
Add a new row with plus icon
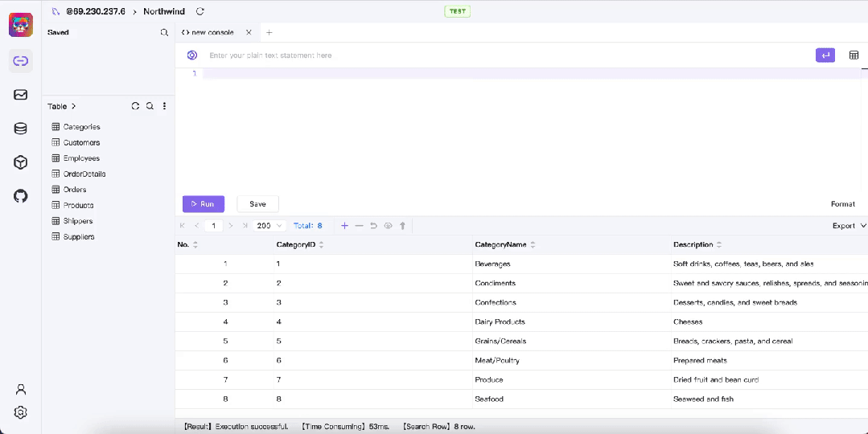(344, 226)
